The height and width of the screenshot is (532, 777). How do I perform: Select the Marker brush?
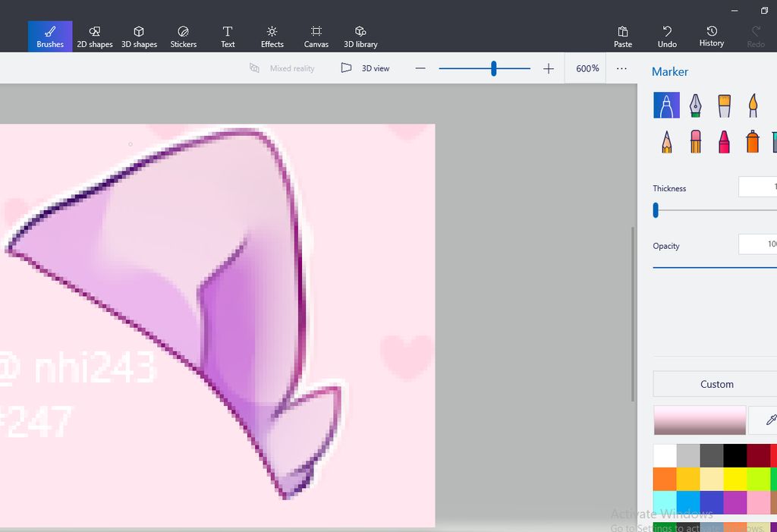[666, 105]
